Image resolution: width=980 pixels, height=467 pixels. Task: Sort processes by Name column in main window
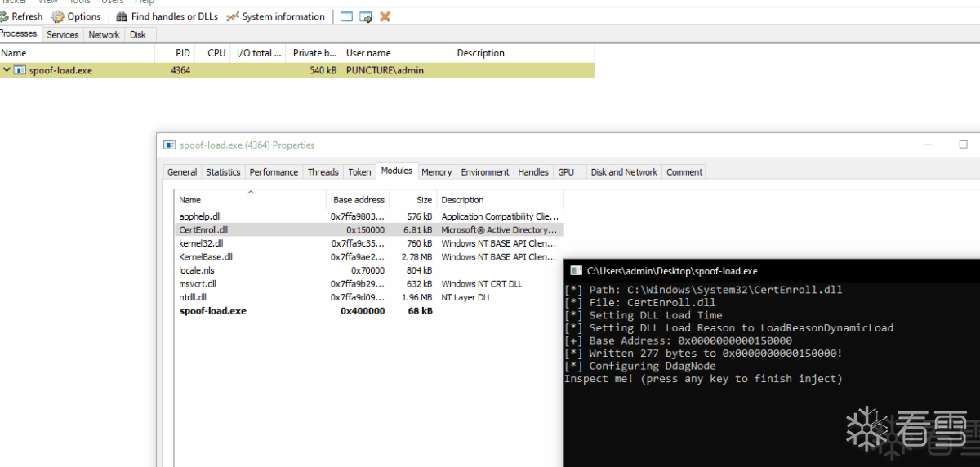pos(78,53)
